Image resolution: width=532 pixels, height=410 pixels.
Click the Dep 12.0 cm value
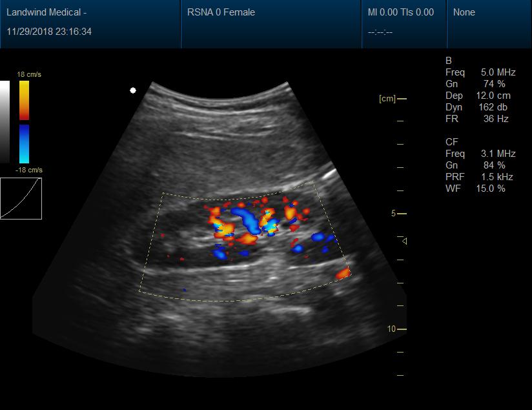[x=493, y=96]
